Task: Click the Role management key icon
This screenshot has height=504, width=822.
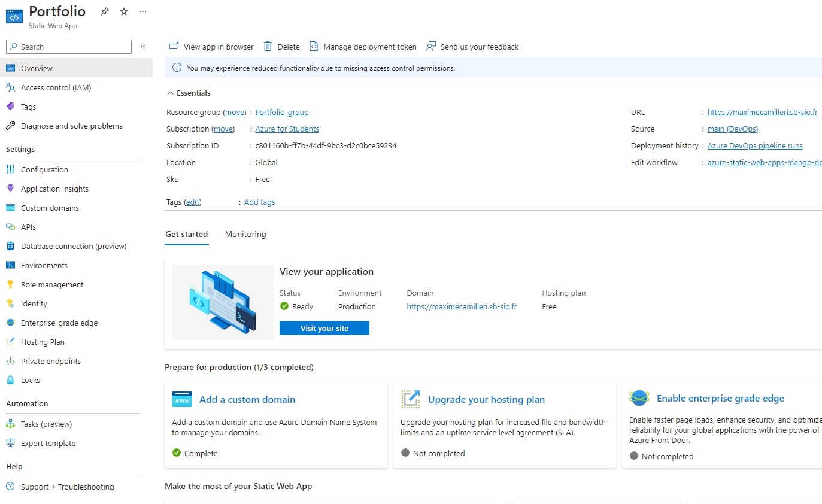Action: pos(10,284)
